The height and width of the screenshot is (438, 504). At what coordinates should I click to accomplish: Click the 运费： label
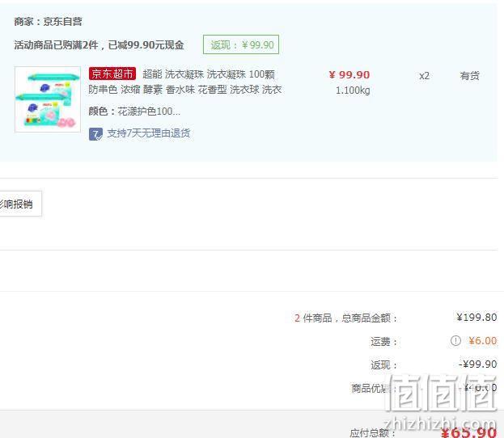(383, 341)
